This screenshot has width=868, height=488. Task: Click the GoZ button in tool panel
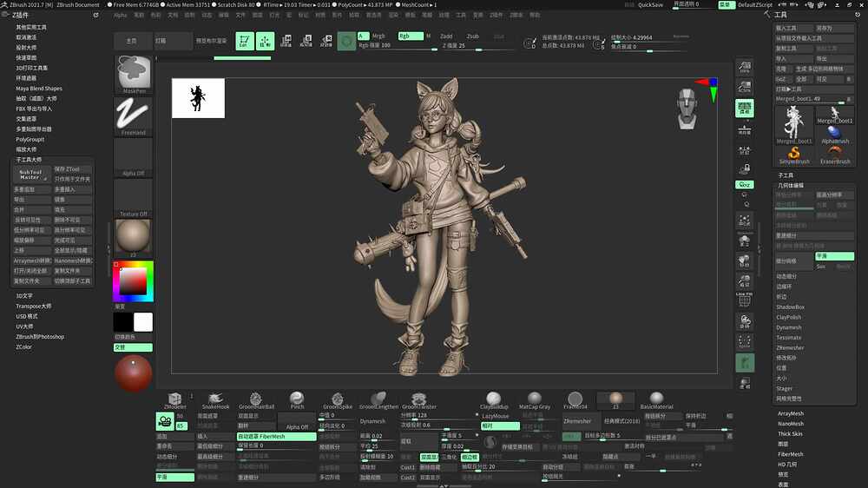780,79
